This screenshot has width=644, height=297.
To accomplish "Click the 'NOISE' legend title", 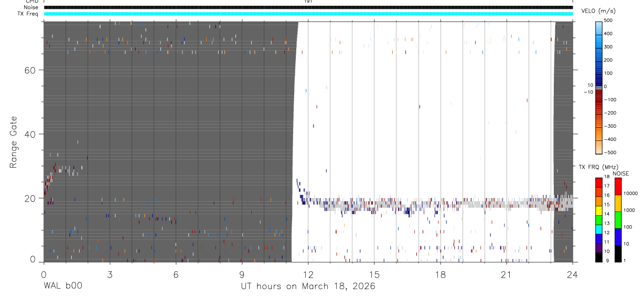I will [x=621, y=173].
